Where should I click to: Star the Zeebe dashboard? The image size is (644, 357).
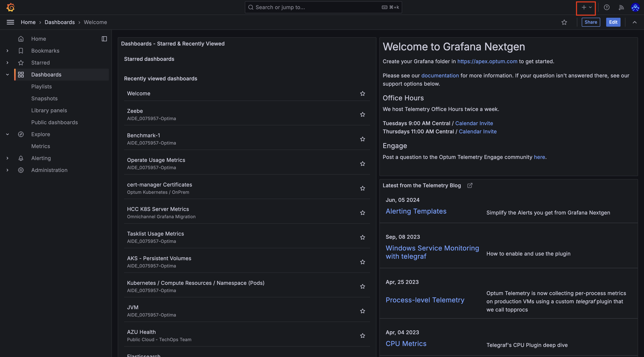(x=362, y=114)
